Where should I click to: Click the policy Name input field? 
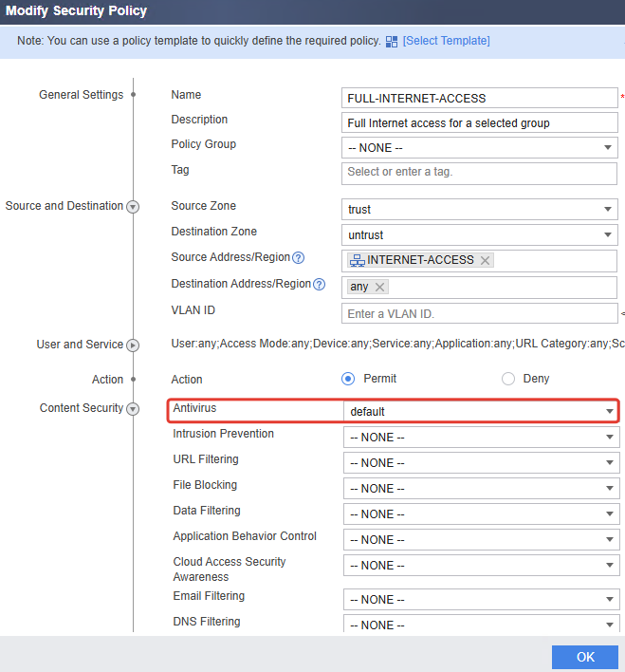point(479,98)
